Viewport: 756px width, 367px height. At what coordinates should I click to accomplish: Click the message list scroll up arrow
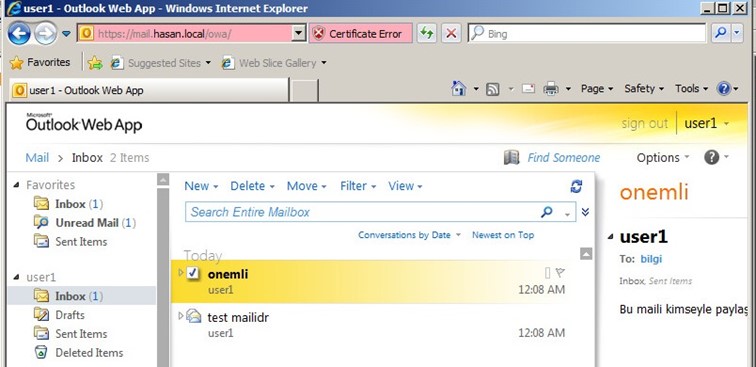(586, 253)
